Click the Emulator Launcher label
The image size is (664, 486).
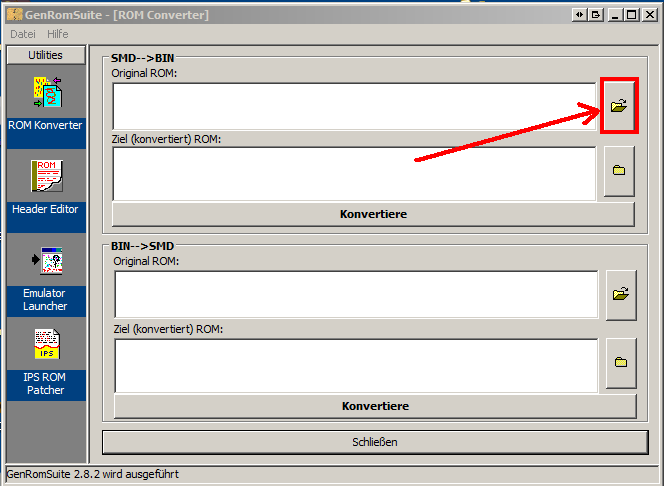tap(45, 299)
